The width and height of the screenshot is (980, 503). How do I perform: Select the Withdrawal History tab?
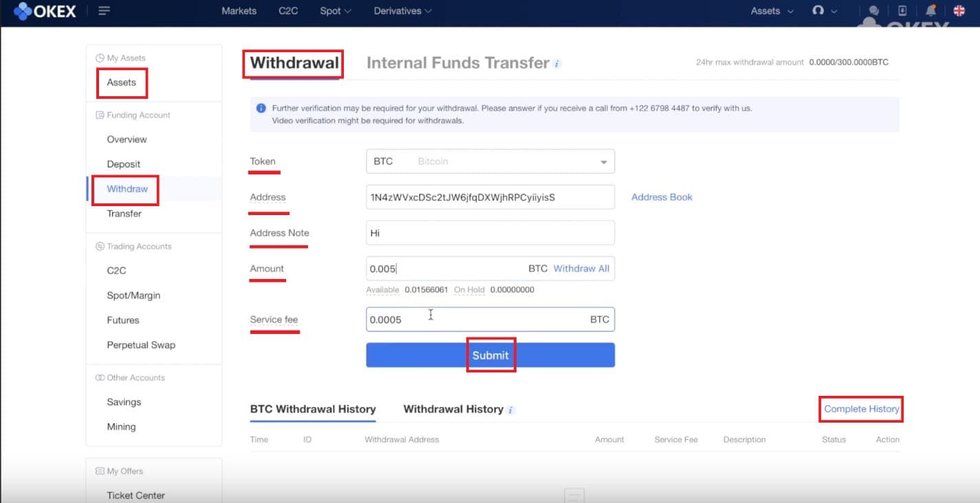[453, 409]
